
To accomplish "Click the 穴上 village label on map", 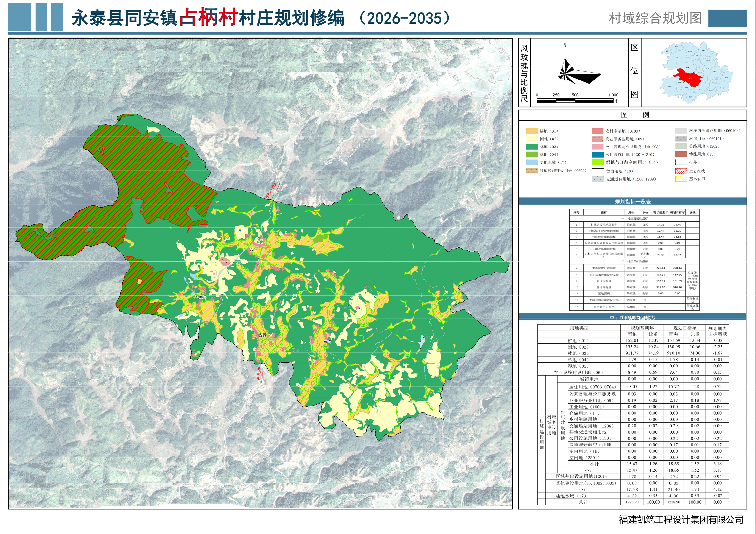I will pyautogui.click(x=253, y=250).
